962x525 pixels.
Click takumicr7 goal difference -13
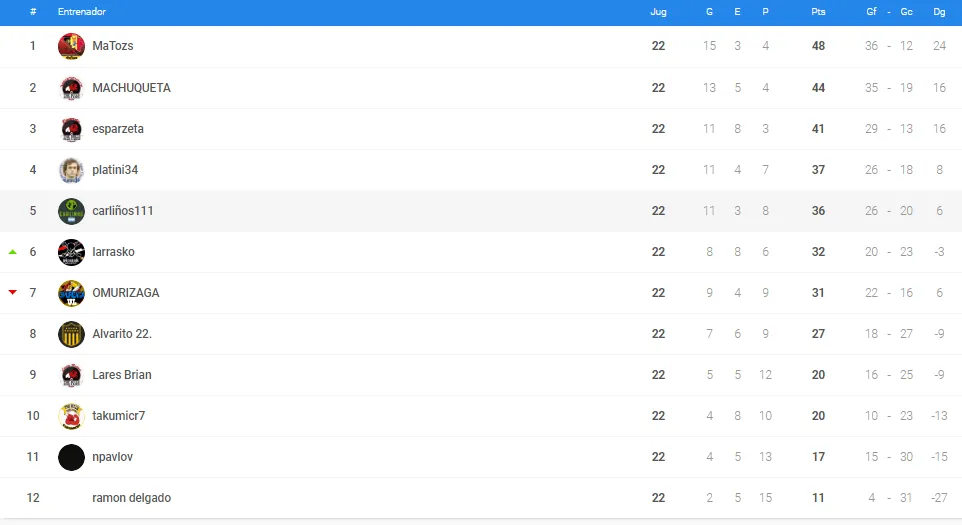[939, 416]
